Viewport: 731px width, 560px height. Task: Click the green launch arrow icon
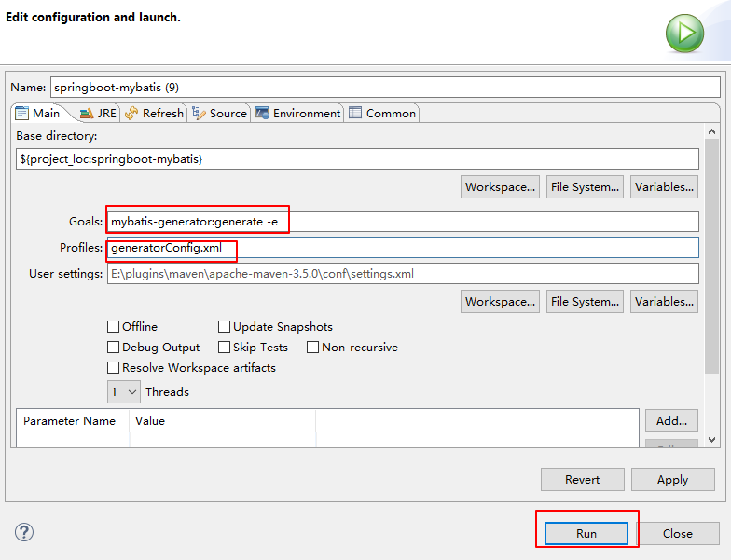(684, 34)
